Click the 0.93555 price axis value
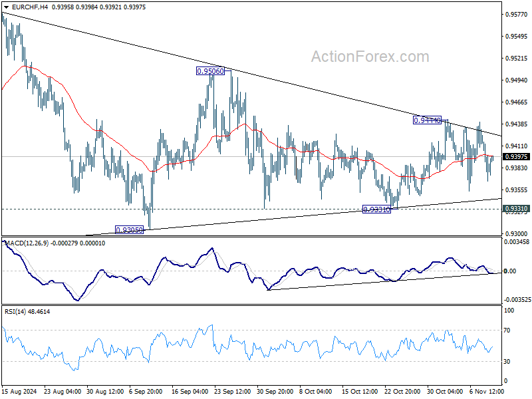 (x=517, y=190)
